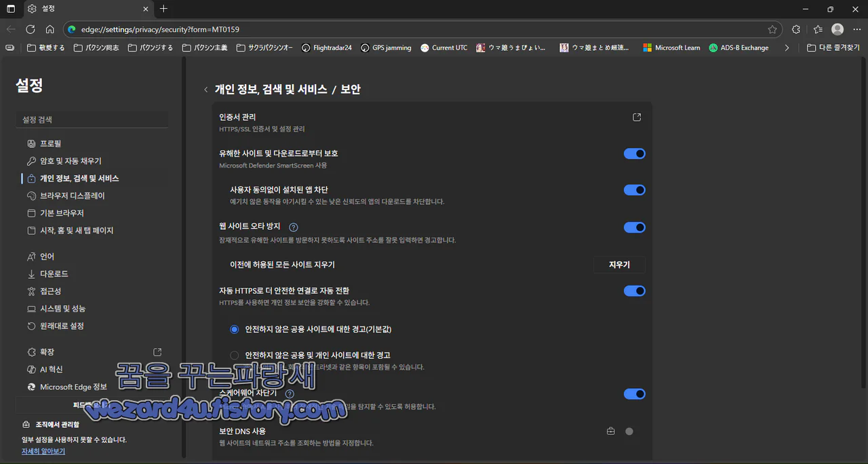Toggle 유해한 사이트 및 다운로드로부터 보호
The height and width of the screenshot is (464, 868).
tap(635, 154)
